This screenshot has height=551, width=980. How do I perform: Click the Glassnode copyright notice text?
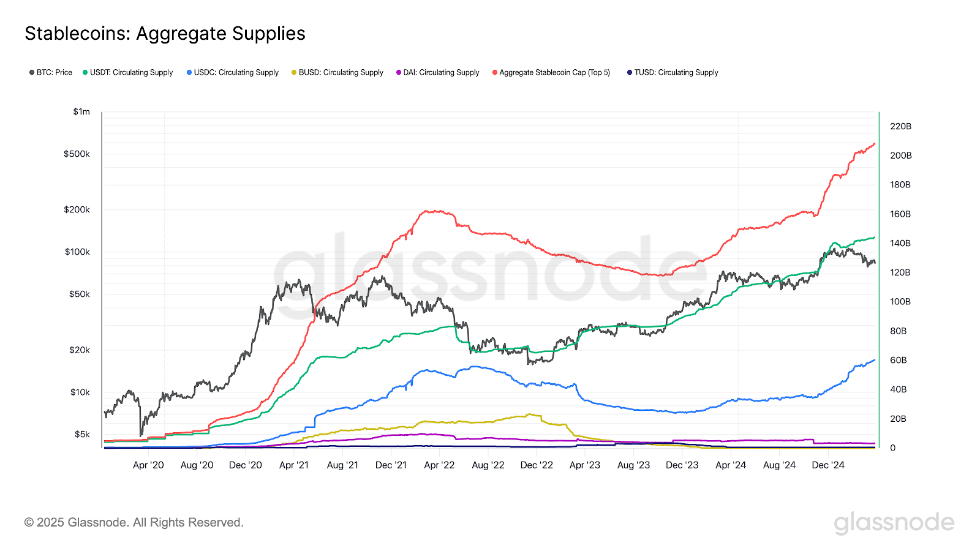tap(134, 523)
